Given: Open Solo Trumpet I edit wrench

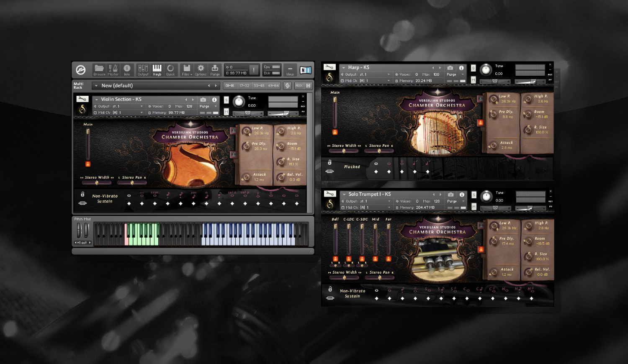Looking at the screenshot, I should [x=330, y=194].
